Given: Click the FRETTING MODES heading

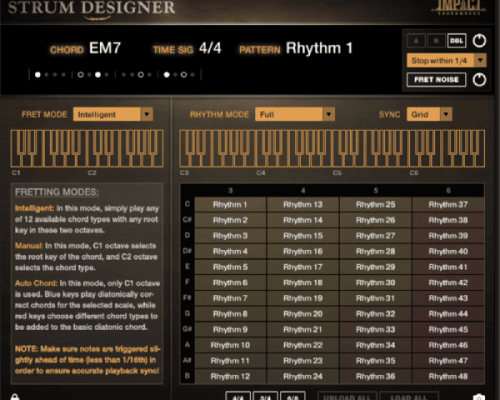Looking at the screenshot, I should click(x=57, y=192).
